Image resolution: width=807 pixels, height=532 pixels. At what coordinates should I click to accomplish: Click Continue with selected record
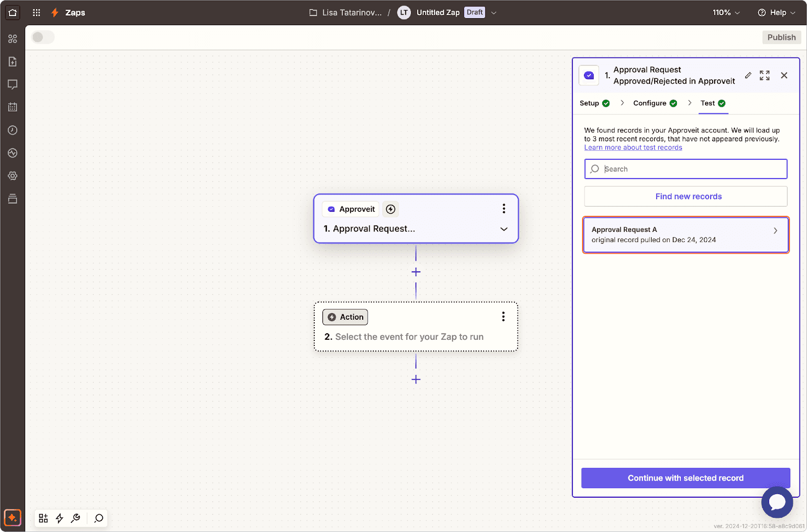[685, 478]
